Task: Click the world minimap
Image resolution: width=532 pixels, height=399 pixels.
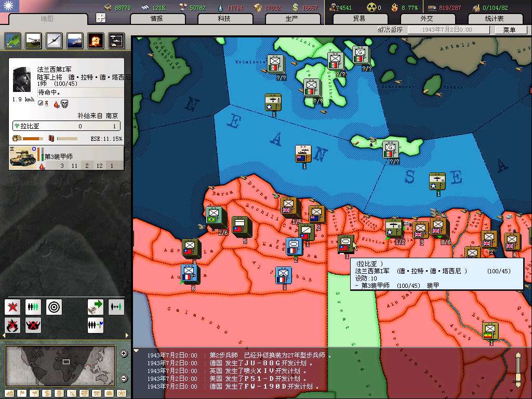Action: [x=60, y=366]
